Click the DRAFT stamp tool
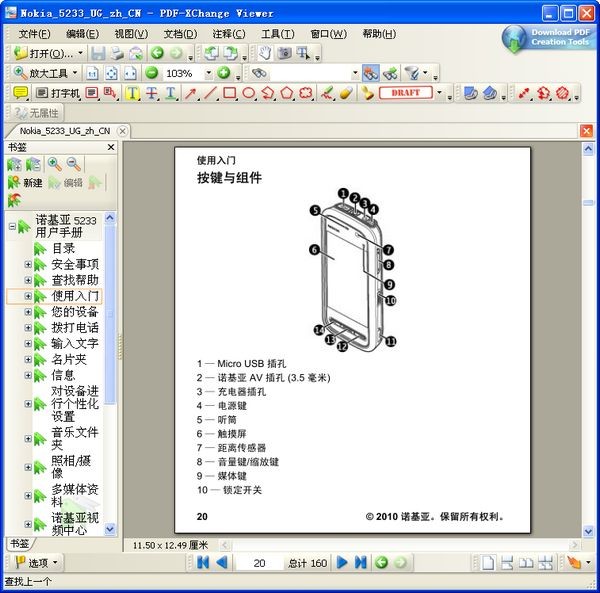The width and height of the screenshot is (600, 593). [x=406, y=93]
